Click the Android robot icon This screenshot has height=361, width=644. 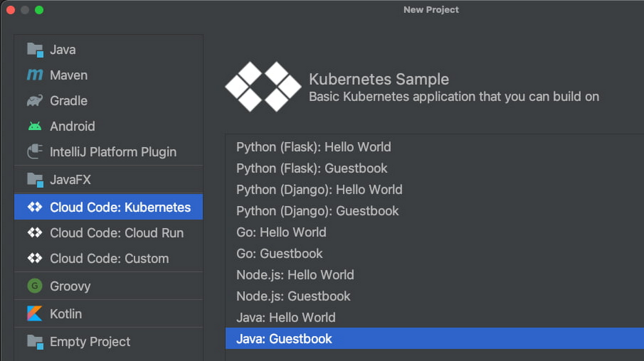35,126
